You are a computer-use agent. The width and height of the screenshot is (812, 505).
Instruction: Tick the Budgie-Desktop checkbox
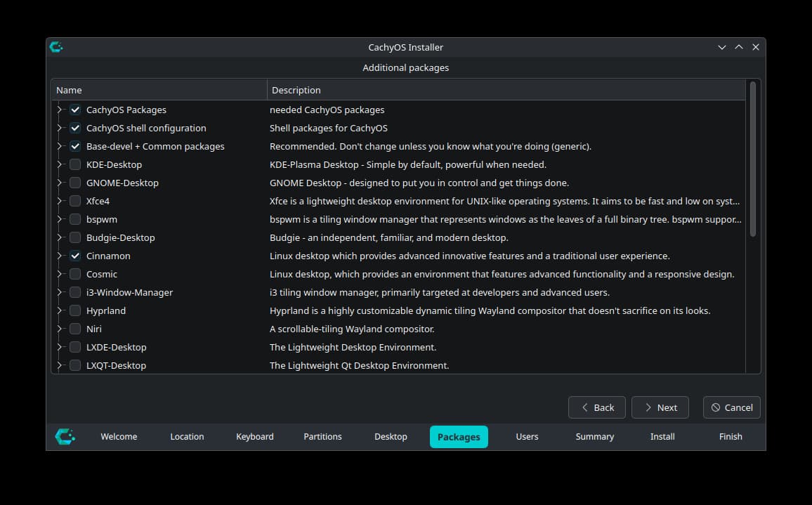[75, 237]
